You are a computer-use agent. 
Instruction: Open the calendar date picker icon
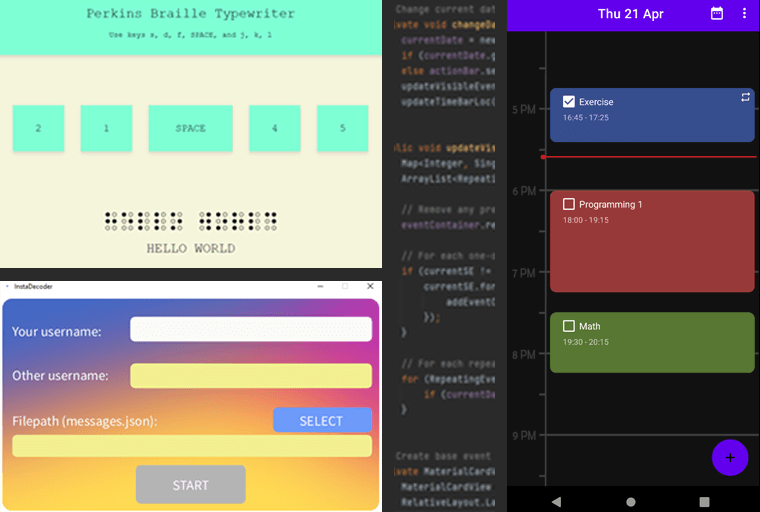pyautogui.click(x=716, y=14)
